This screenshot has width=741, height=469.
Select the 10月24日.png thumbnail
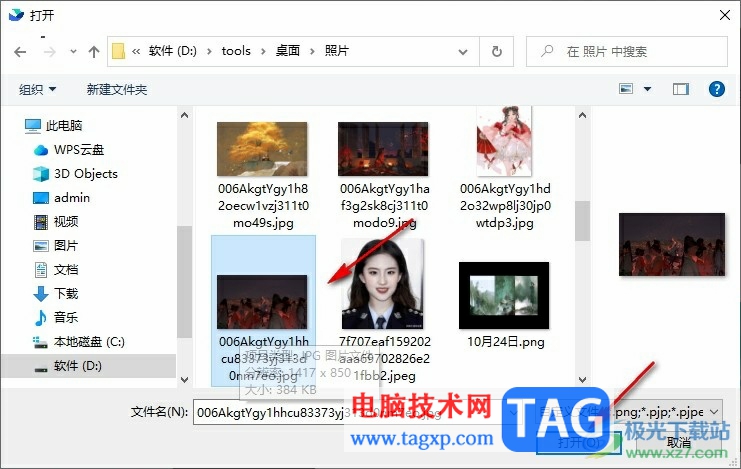coord(504,295)
